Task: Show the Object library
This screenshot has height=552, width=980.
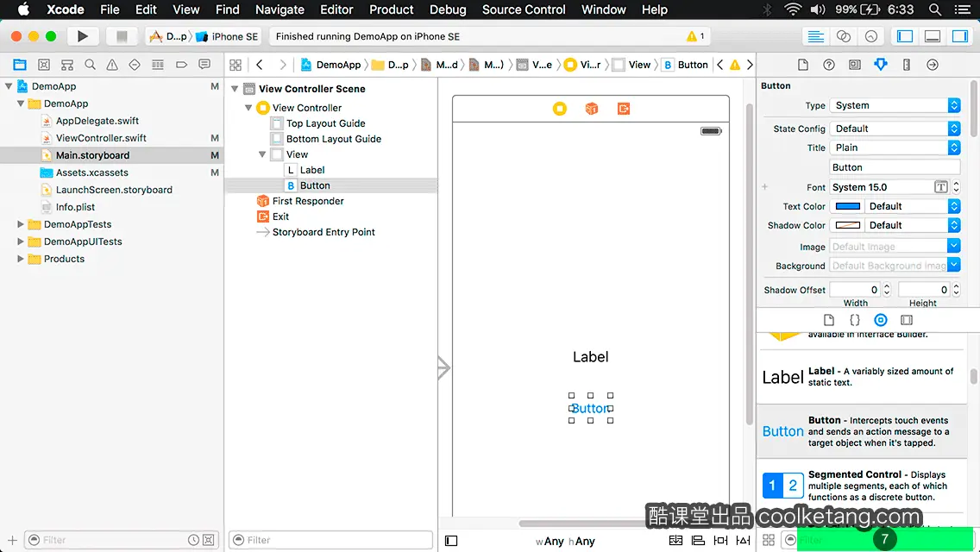Action: (881, 320)
